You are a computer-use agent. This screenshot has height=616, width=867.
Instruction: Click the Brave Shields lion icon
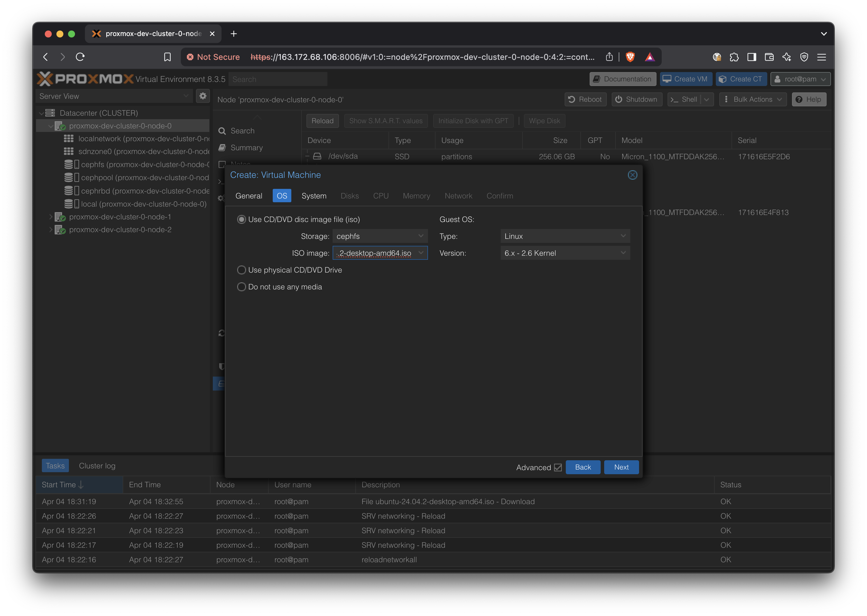pyautogui.click(x=630, y=57)
